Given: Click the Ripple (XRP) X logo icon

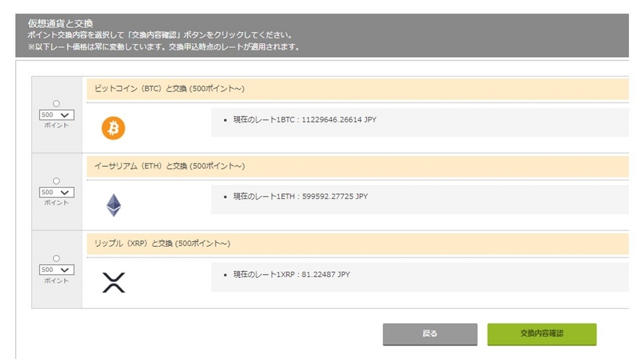Looking at the screenshot, I should pos(113,283).
